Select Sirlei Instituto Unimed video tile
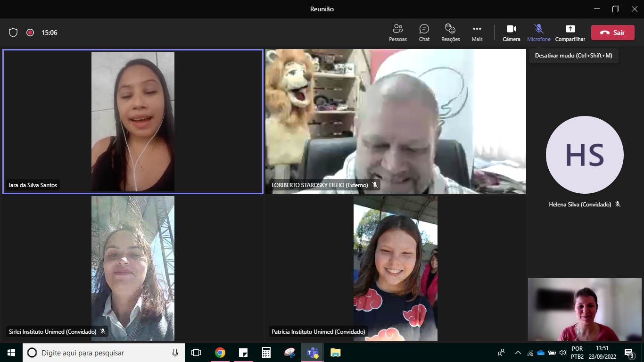Viewport: 644px width, 362px height. coord(133,268)
